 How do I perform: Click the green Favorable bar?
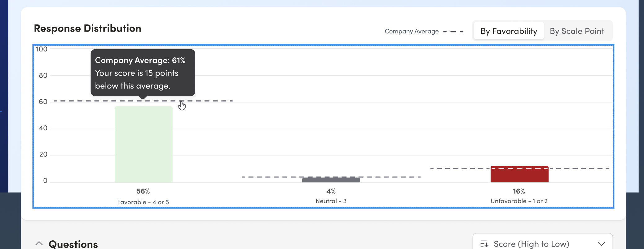click(143, 144)
